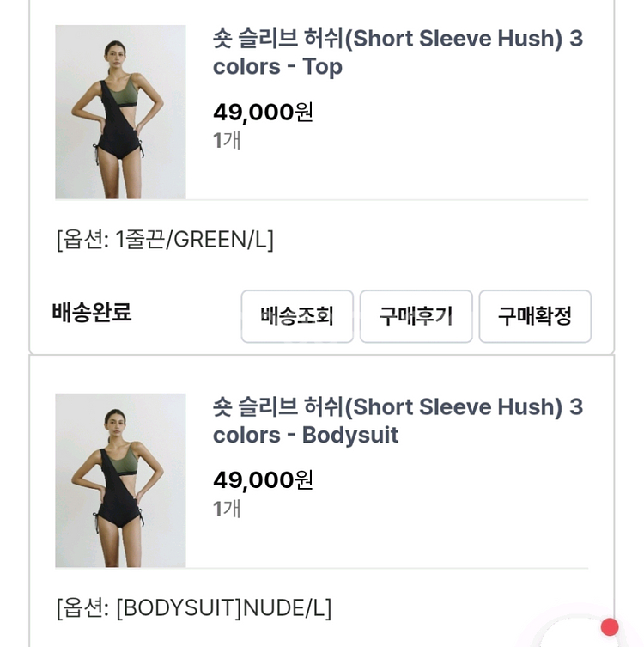The height and width of the screenshot is (647, 644).
Task: Confirm purchase with 구매확정 button
Action: click(x=535, y=316)
